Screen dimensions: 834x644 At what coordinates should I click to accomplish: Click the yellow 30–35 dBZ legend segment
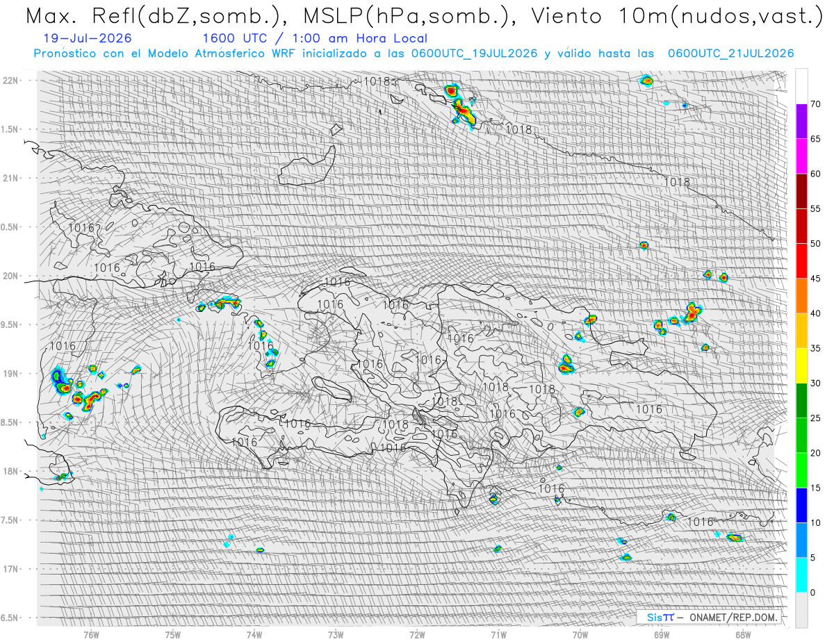801,365
